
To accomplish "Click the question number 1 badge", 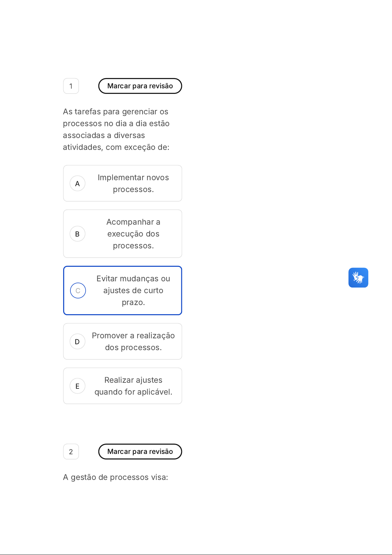I will 71,86.
